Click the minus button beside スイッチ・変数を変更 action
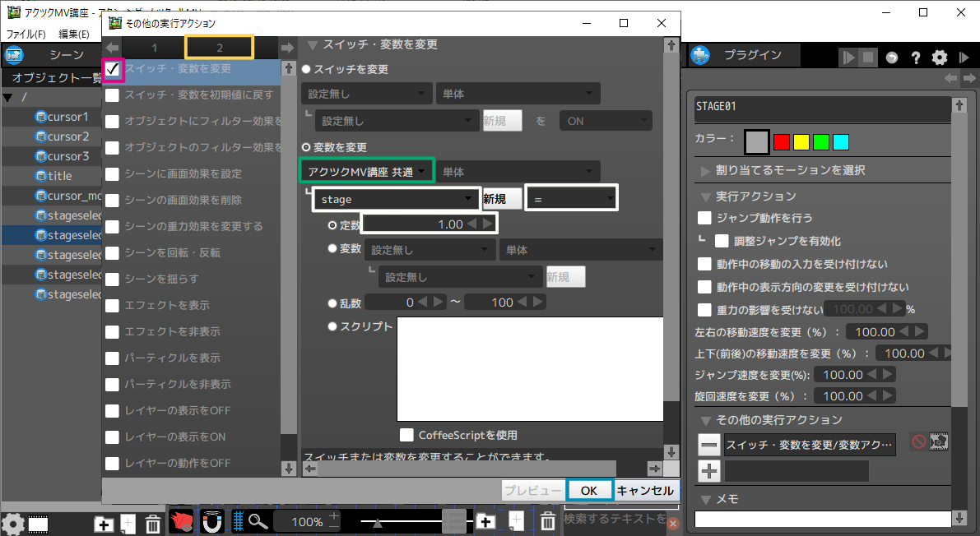The image size is (980, 536). (x=708, y=445)
